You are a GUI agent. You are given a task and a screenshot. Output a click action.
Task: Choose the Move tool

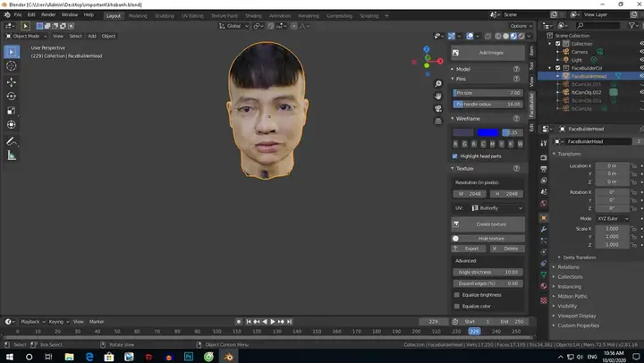[12, 82]
